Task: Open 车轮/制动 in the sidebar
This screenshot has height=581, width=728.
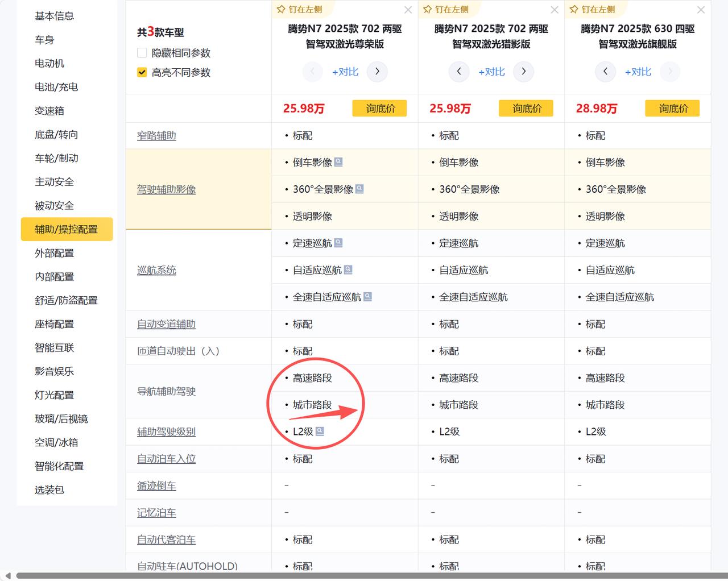Action: (56, 158)
